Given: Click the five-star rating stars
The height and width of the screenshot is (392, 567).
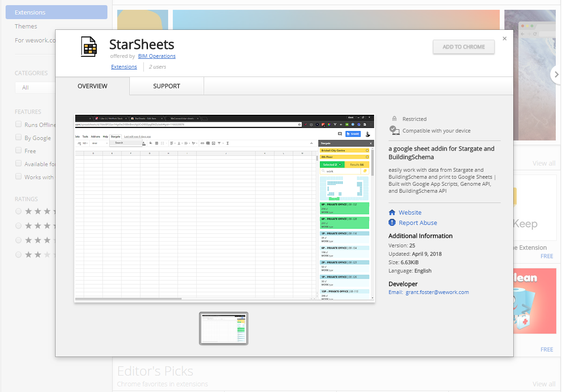Looking at the screenshot, I should coord(40,211).
